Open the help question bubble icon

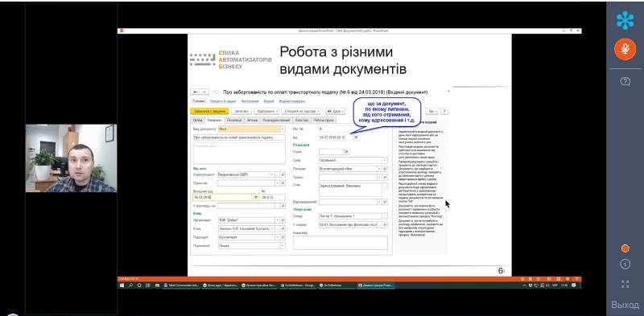pos(625,81)
